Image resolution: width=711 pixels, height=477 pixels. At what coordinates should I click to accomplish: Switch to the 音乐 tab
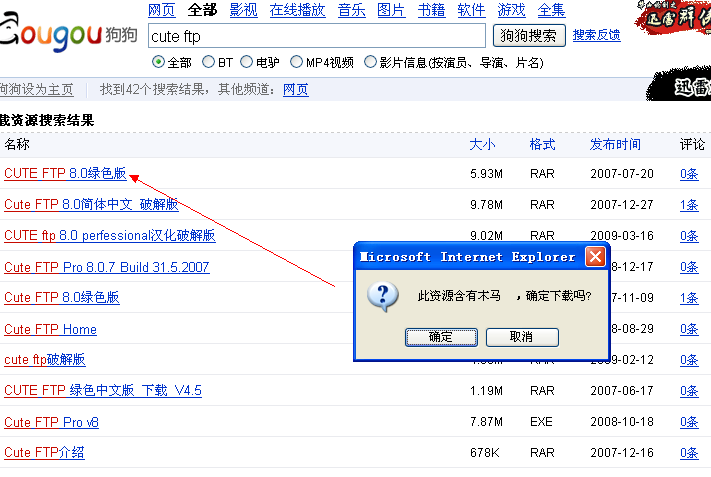(351, 10)
